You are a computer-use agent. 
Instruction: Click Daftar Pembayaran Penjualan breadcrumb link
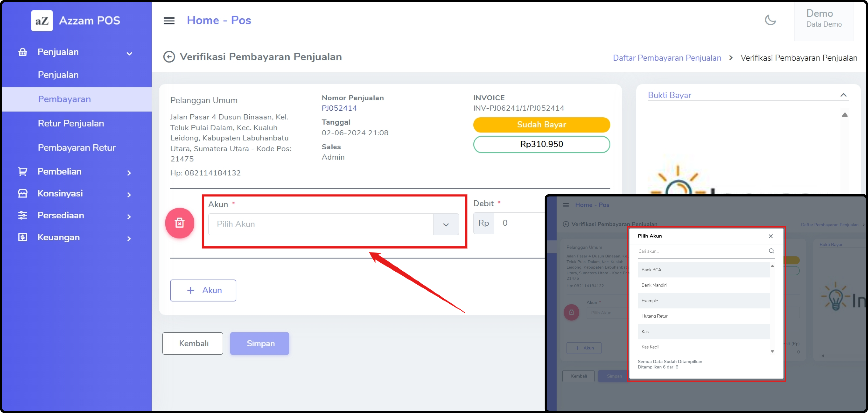666,58
